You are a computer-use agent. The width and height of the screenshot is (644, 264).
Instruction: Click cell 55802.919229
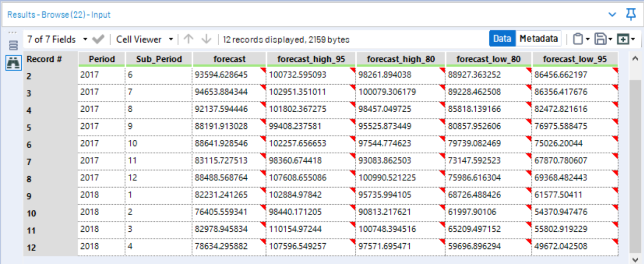pos(575,230)
